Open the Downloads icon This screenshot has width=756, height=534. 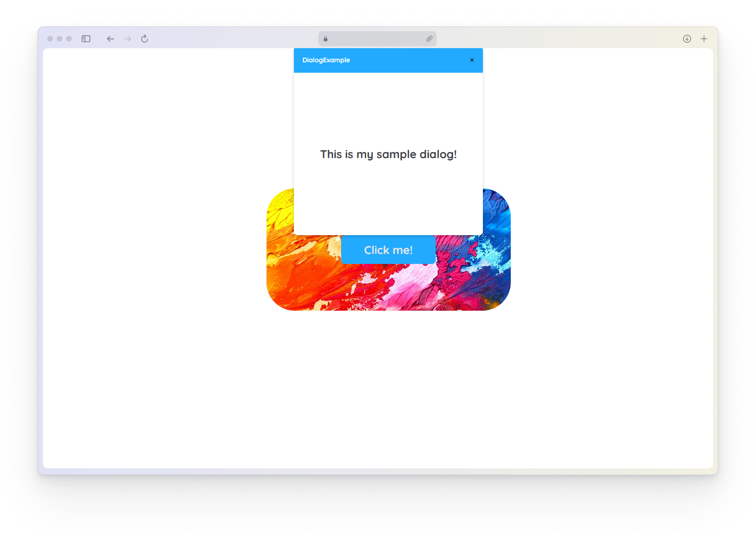click(x=687, y=39)
